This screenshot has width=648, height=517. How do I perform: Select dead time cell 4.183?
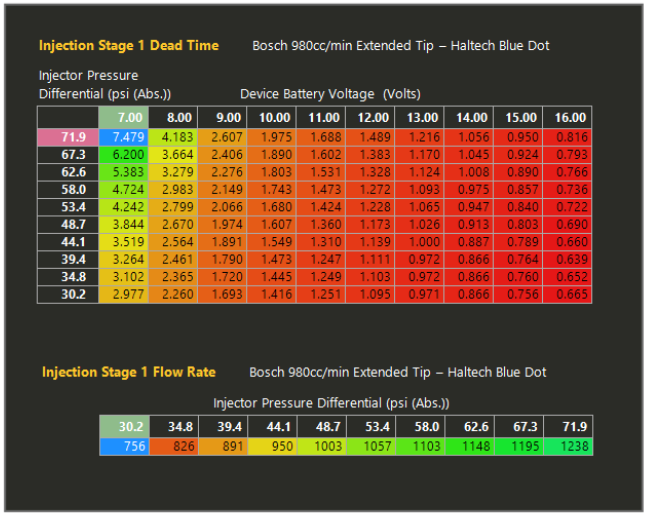pos(173,137)
